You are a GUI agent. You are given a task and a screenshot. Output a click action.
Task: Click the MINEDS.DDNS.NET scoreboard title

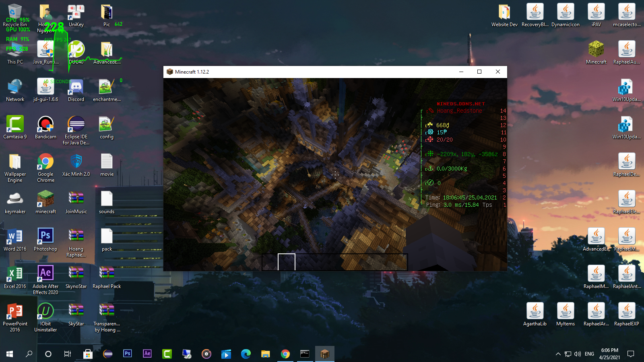pos(461,104)
